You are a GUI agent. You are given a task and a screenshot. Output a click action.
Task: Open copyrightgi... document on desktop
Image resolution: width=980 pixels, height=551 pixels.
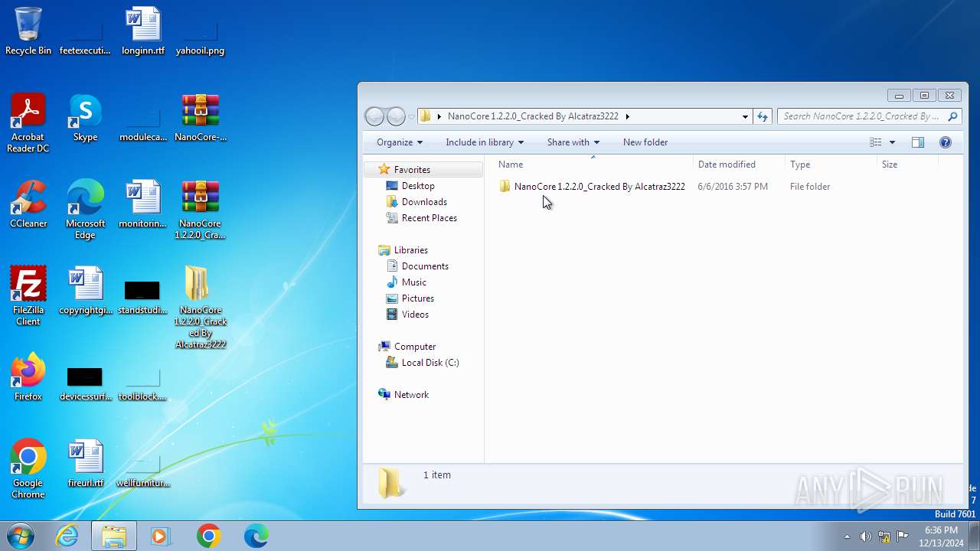pos(85,290)
